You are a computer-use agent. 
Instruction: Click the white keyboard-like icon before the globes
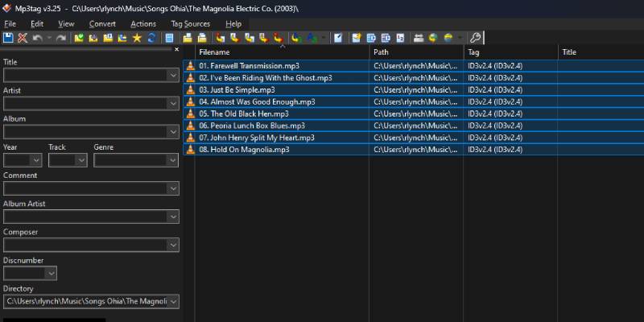(x=418, y=38)
